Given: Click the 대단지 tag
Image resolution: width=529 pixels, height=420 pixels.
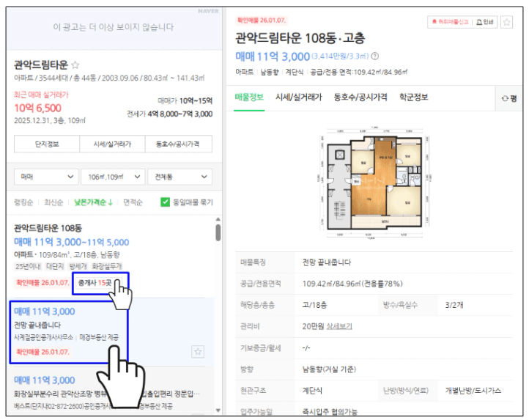Looking at the screenshot, I should (55, 266).
